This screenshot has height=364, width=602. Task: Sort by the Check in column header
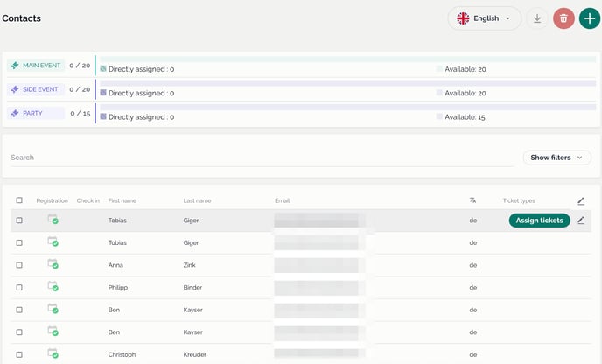pyautogui.click(x=87, y=200)
